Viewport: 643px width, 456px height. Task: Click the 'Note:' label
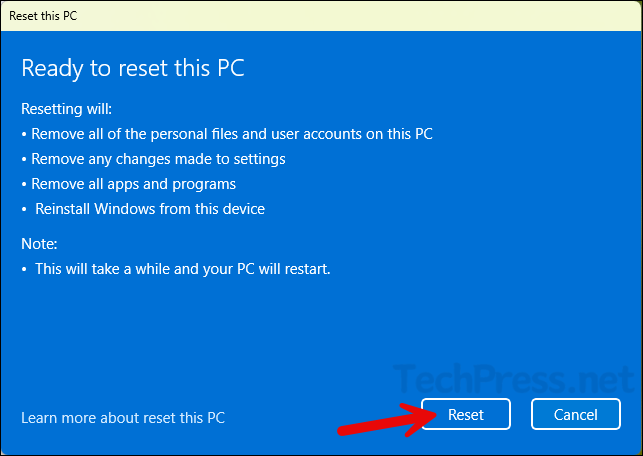pyautogui.click(x=40, y=243)
